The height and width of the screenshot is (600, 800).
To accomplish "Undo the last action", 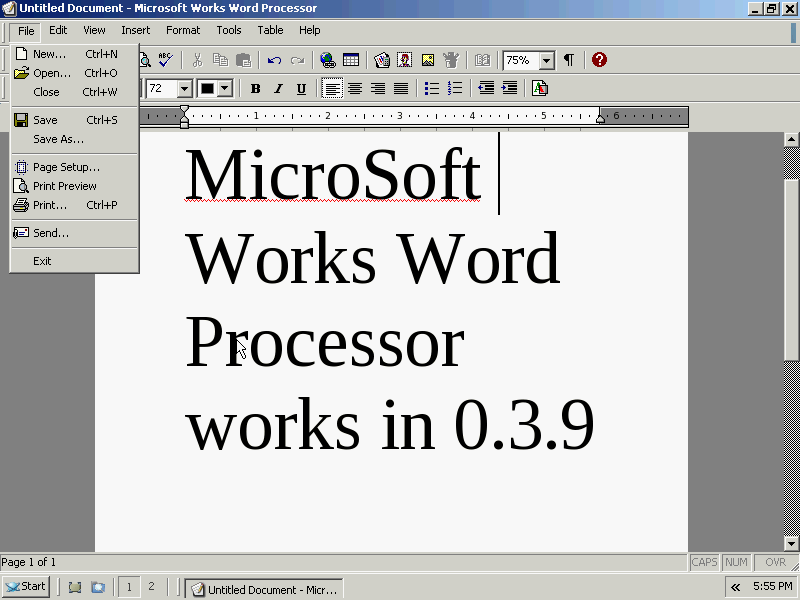I will click(x=274, y=60).
